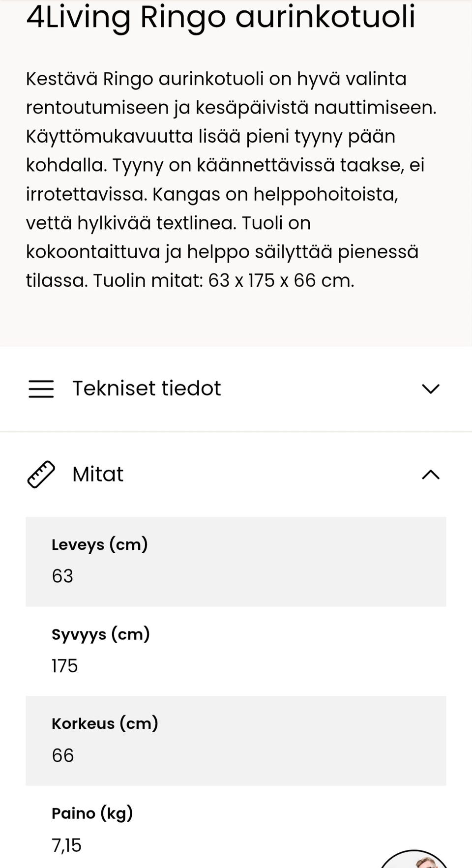Click the Leveys value 63
Viewport: 472px width, 868px height.
point(62,576)
